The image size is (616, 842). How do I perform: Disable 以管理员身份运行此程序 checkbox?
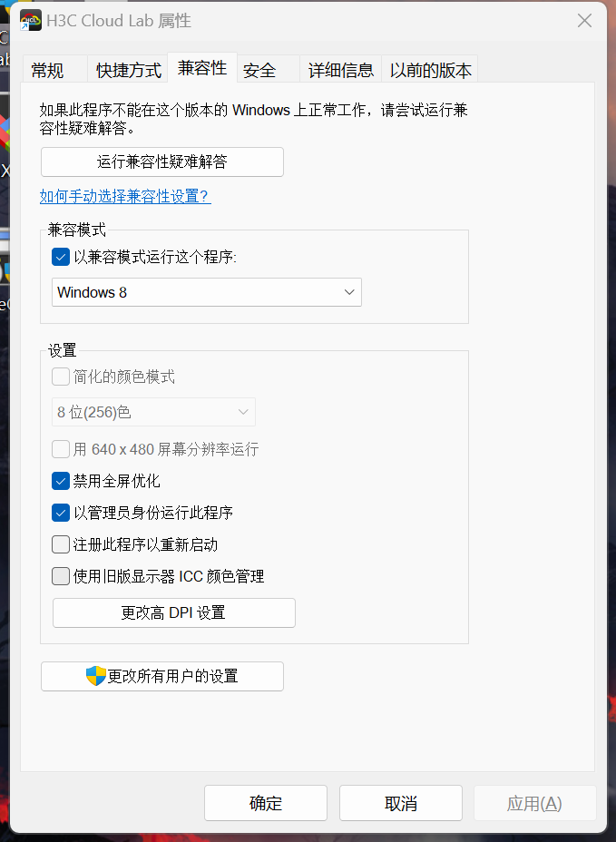61,513
